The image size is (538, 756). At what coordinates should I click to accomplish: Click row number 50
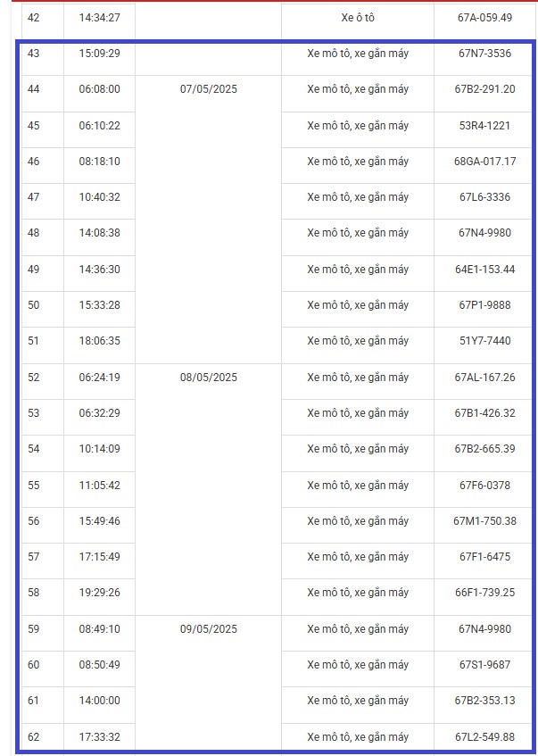point(33,305)
